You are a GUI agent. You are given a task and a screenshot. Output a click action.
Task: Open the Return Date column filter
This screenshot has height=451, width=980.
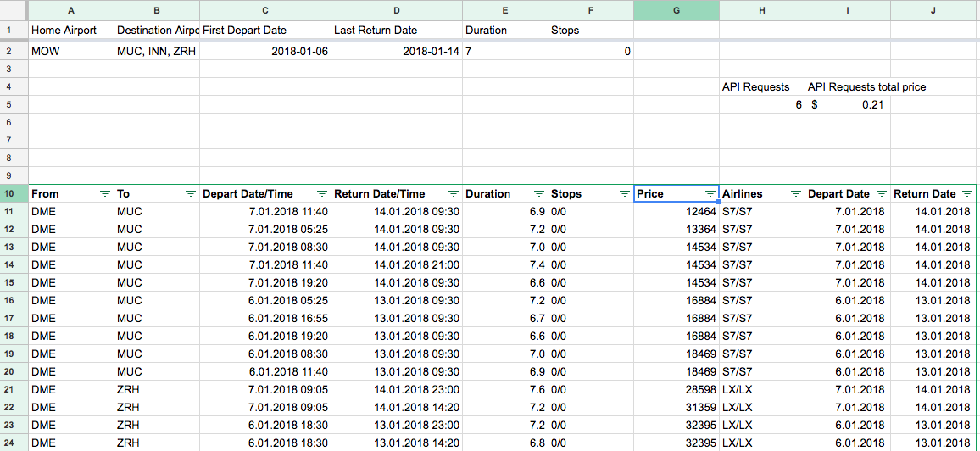pos(967,194)
